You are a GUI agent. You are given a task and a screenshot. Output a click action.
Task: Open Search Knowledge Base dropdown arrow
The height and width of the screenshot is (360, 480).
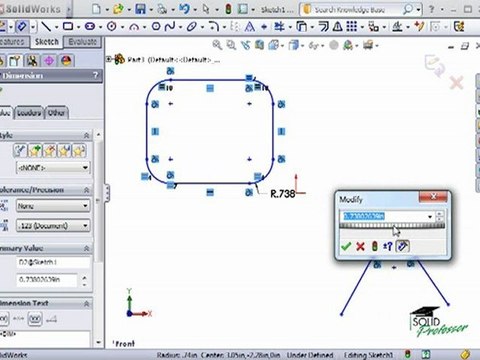(418, 9)
